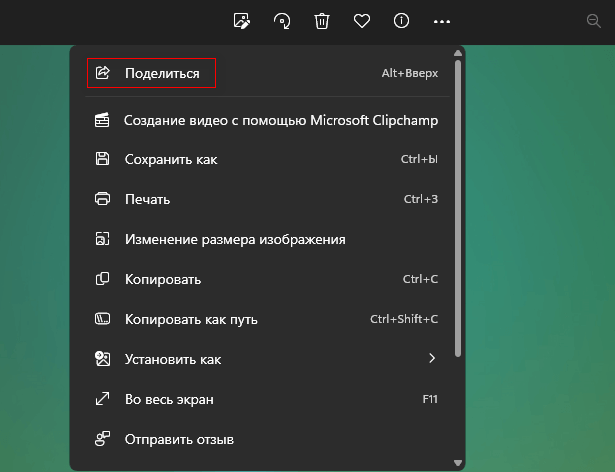The width and height of the screenshot is (615, 472).
Task: Open Отправить отзыв feedback item
Action: click(267, 439)
